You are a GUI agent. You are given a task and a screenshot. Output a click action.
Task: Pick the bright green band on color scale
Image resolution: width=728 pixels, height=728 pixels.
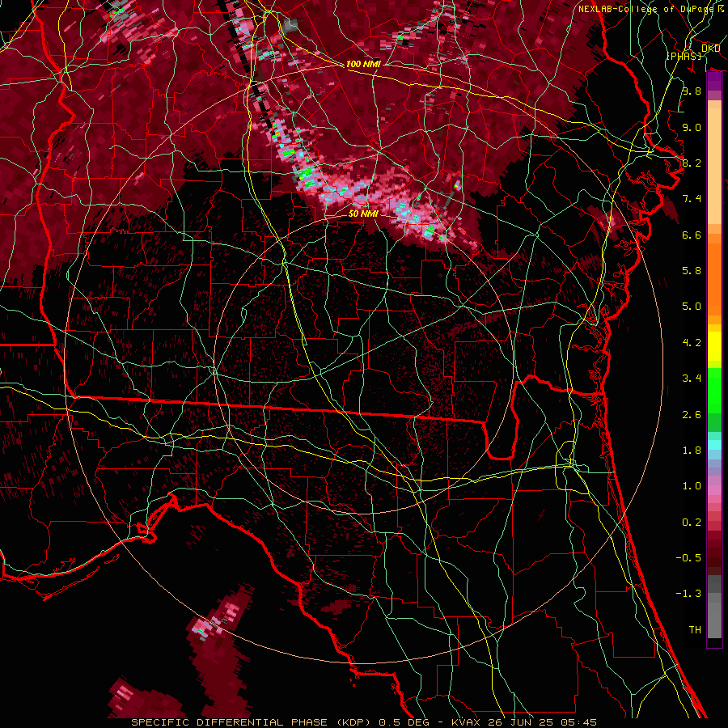click(x=714, y=391)
